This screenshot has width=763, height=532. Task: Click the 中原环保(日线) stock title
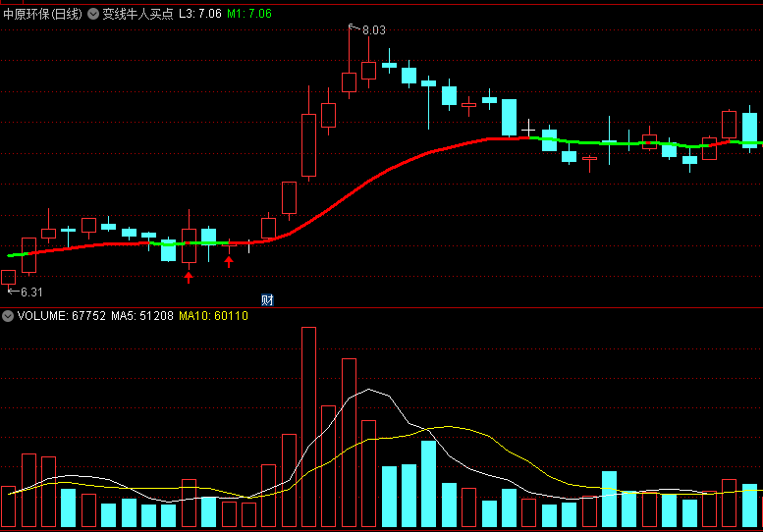pos(42,14)
